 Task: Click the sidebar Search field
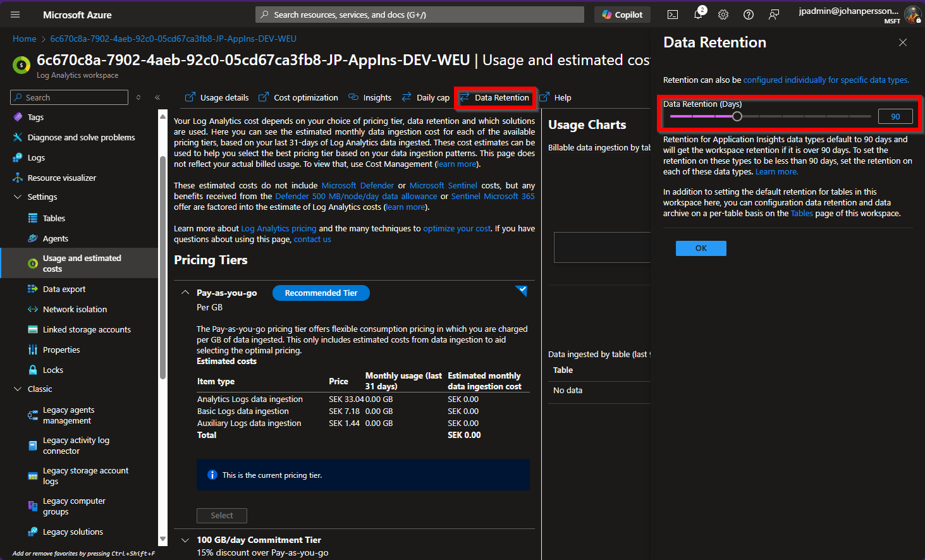[x=70, y=97]
